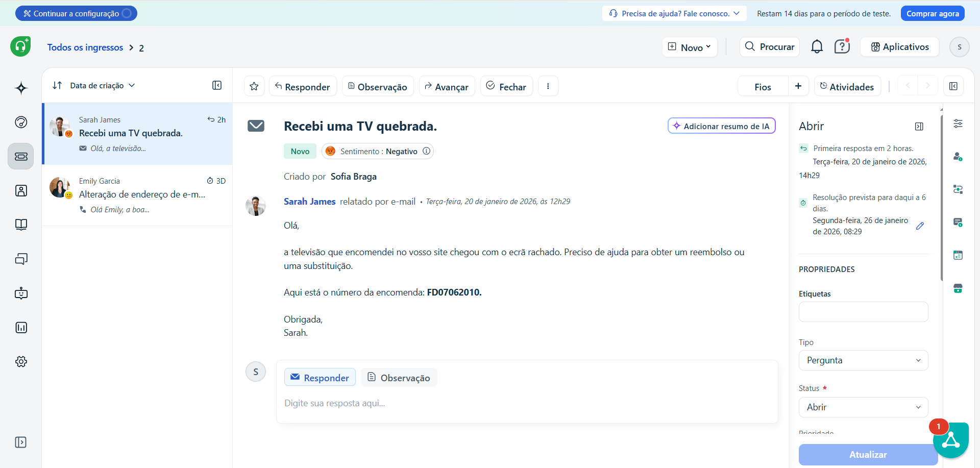Change the Tipo field from Pergunta
Viewport: 980px width, 468px height.
[863, 360]
